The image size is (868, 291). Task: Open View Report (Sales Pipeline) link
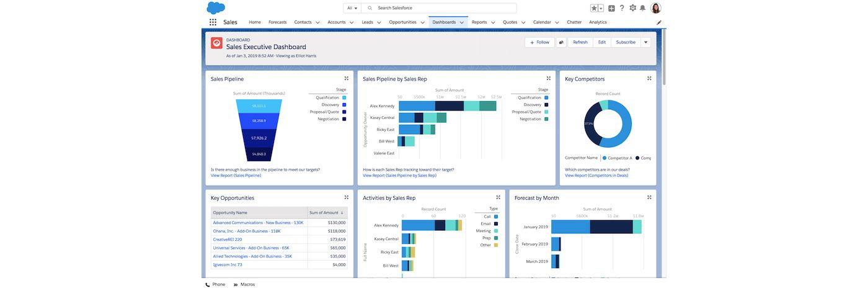coord(236,176)
